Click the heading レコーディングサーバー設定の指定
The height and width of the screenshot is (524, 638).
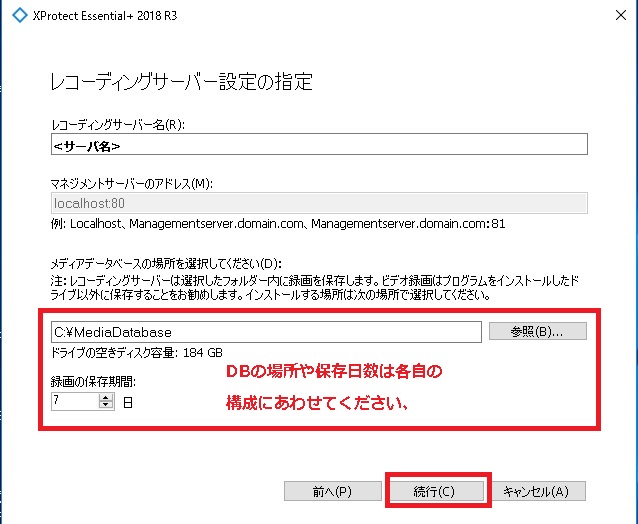181,81
